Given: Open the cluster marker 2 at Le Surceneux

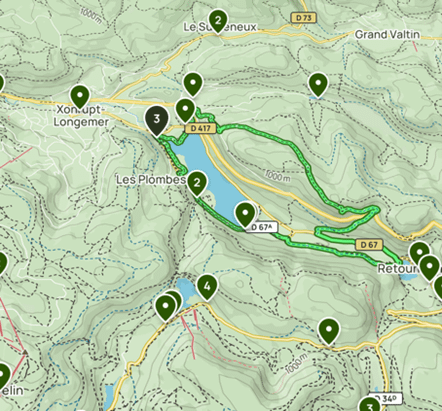Looking at the screenshot, I should [218, 21].
